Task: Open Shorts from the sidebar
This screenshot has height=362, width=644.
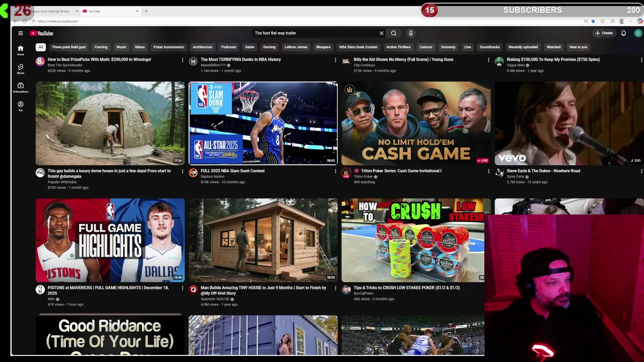Action: pyautogui.click(x=21, y=69)
